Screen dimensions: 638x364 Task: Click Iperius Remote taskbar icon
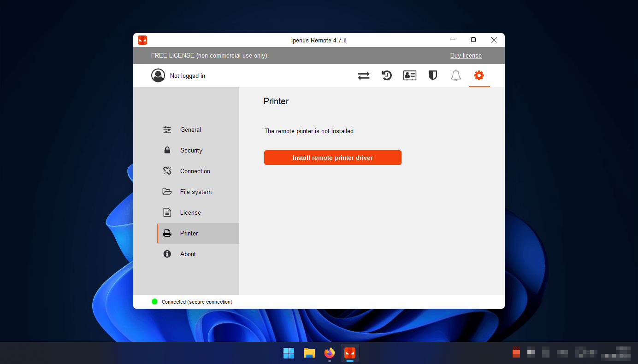tap(350, 353)
